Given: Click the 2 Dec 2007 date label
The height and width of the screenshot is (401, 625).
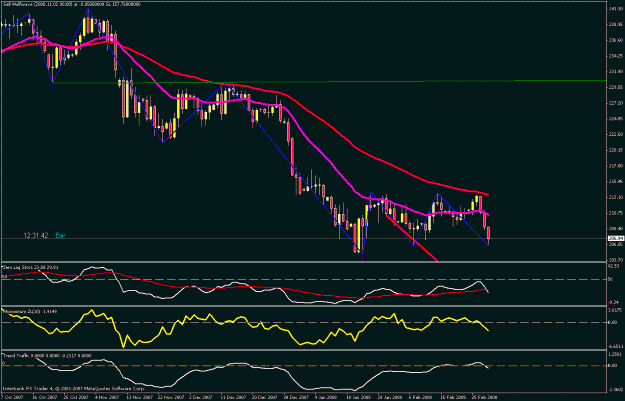Looking at the screenshot, I should [201, 397].
